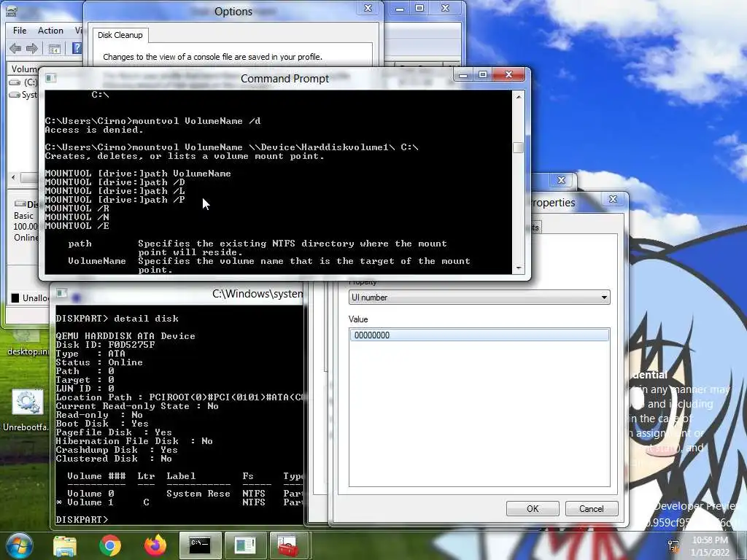
Task: Click OK in the Properties dialog
Action: point(533,508)
